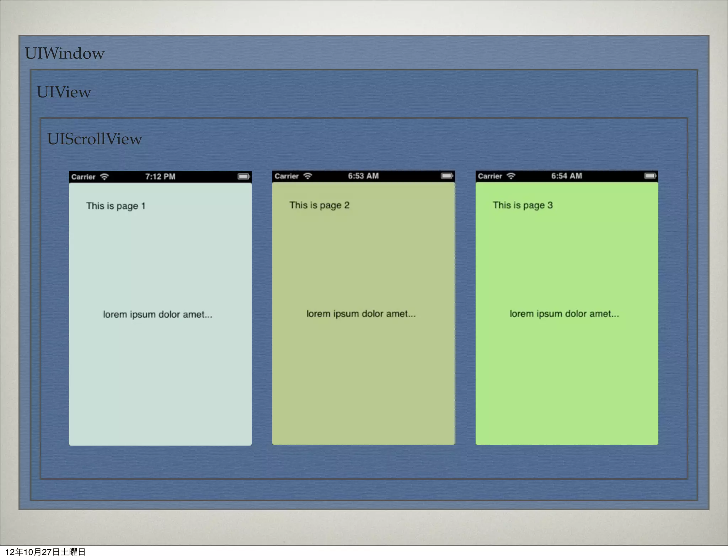This screenshot has width=728, height=560.
Task: Click the battery icon on page 3
Action: (650, 176)
